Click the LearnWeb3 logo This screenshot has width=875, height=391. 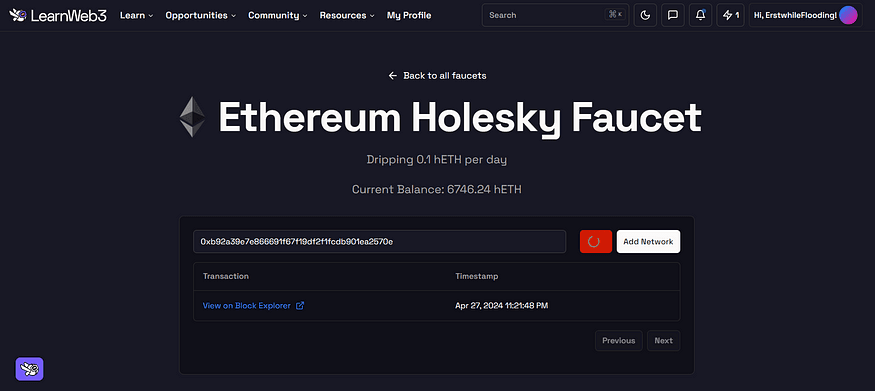coord(58,15)
